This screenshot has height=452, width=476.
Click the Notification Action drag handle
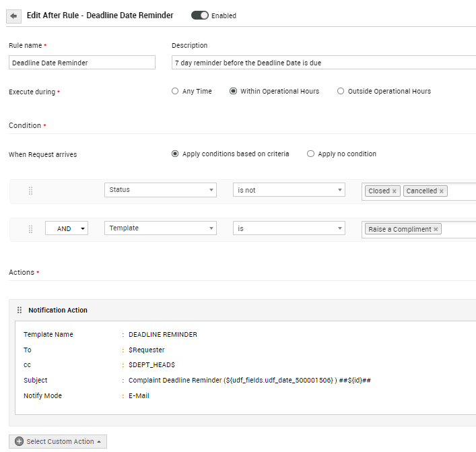20,310
